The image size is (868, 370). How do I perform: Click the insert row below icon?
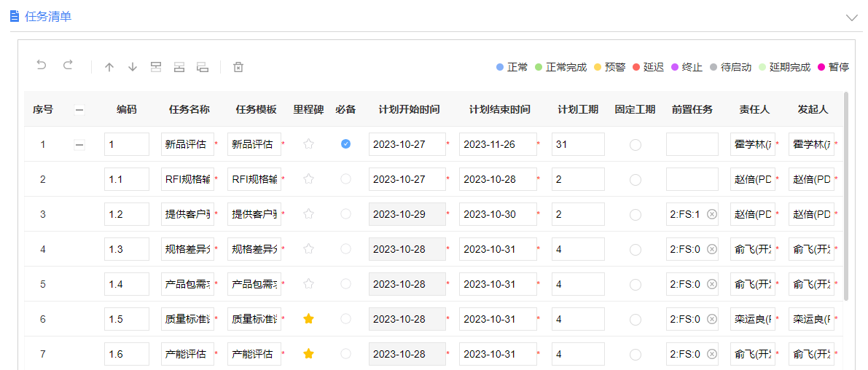click(x=179, y=67)
